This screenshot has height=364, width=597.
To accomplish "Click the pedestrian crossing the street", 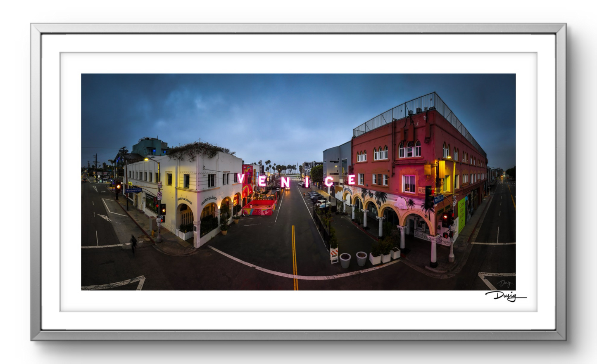I will coord(133,243).
